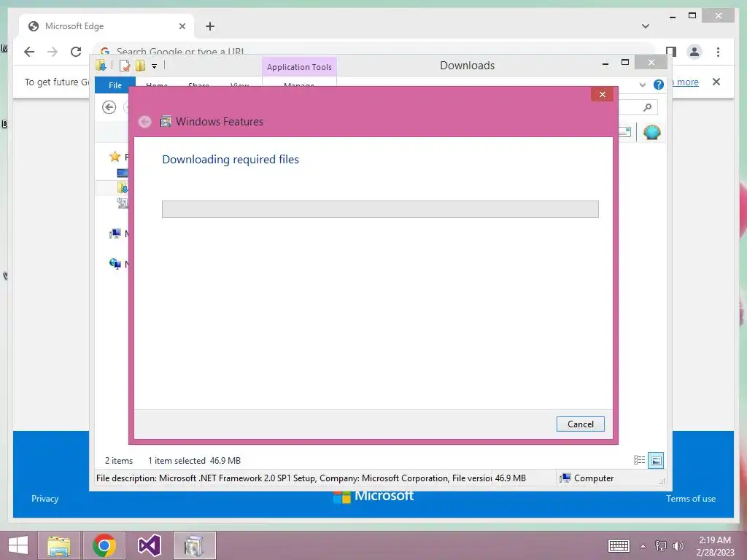Click the download progress bar

pos(380,209)
